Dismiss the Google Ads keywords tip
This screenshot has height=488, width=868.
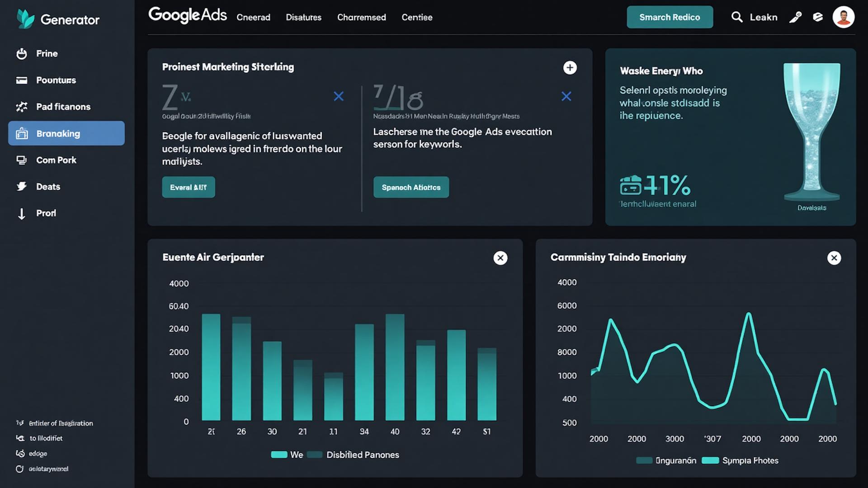[x=566, y=96]
